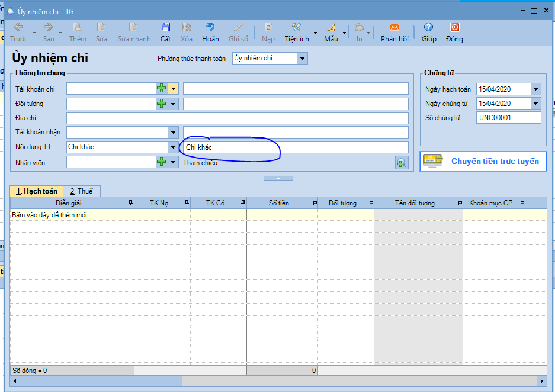555x392 pixels.
Task: Expand Nội dung TT dropdown
Action: point(173,147)
